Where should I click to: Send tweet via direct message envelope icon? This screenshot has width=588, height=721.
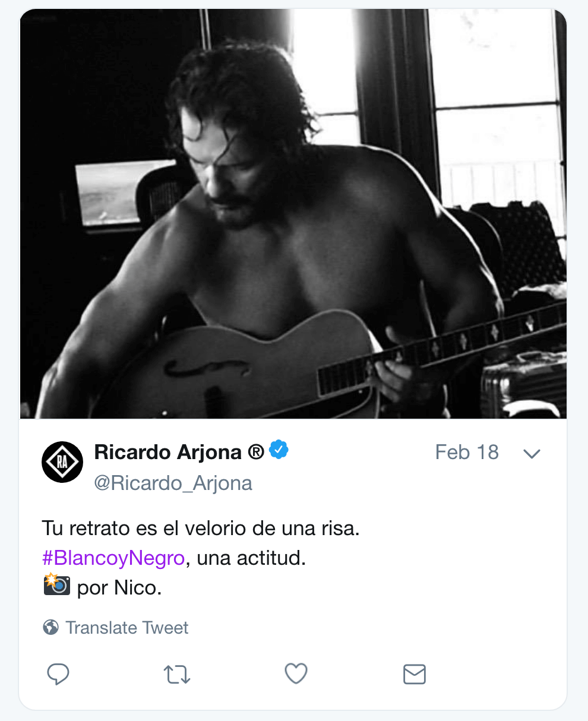[414, 674]
